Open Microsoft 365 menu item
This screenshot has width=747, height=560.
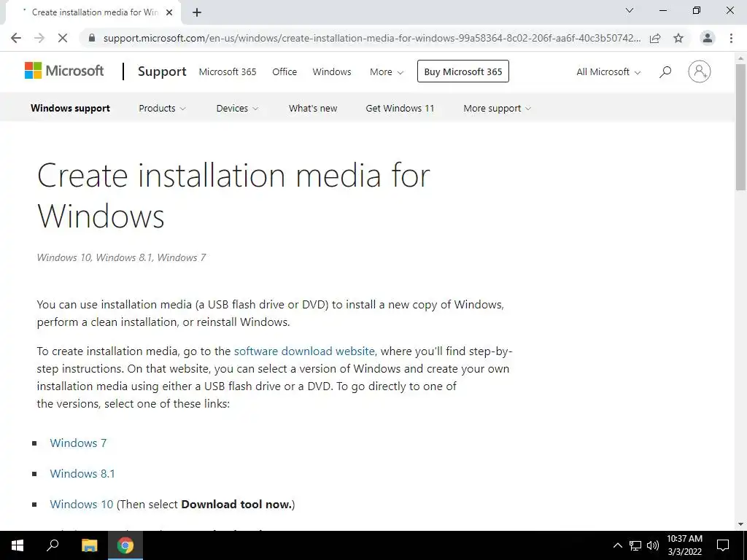pos(228,72)
